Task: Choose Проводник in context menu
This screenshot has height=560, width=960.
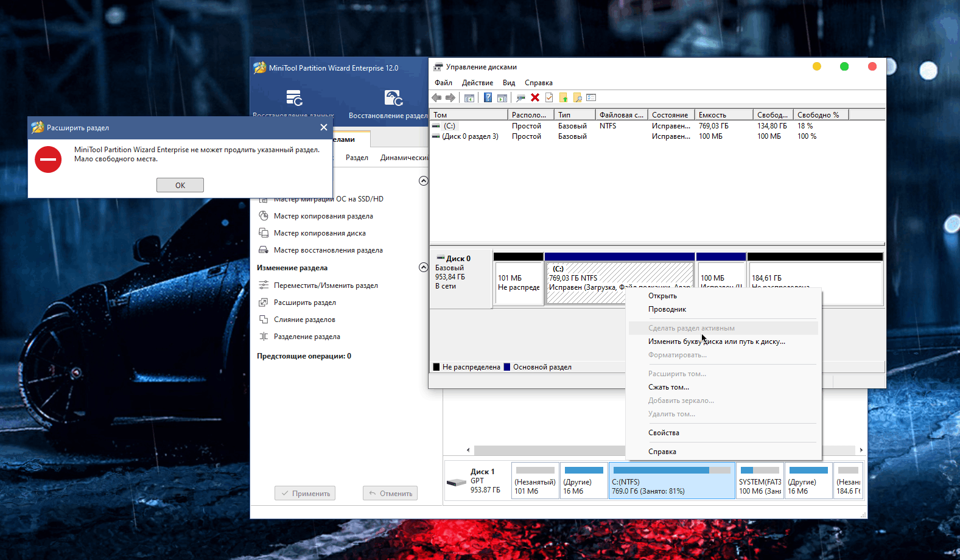Action: pos(723,309)
